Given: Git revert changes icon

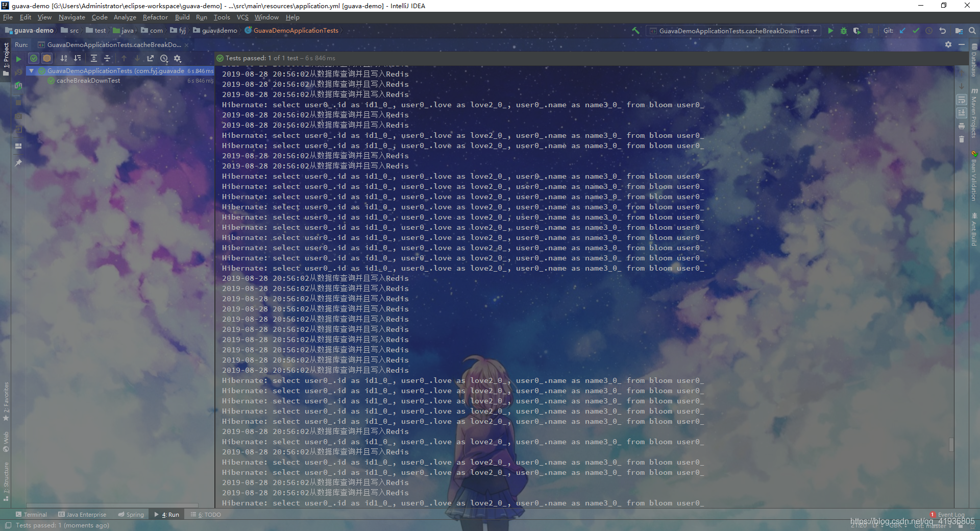Looking at the screenshot, I should coord(942,31).
